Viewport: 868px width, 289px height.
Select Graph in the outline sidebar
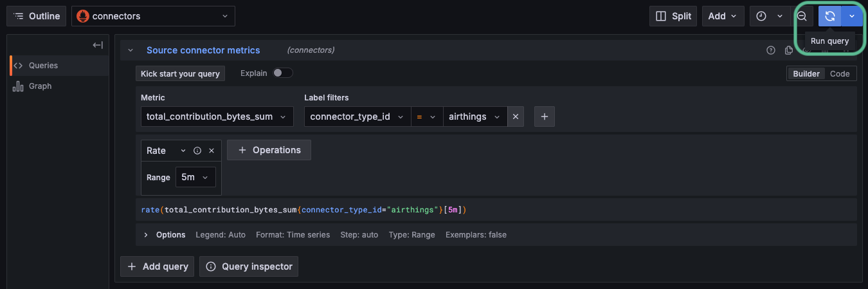(x=40, y=86)
